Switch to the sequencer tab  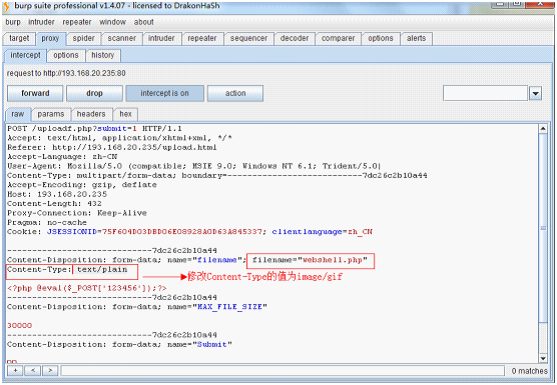pyautogui.click(x=249, y=38)
